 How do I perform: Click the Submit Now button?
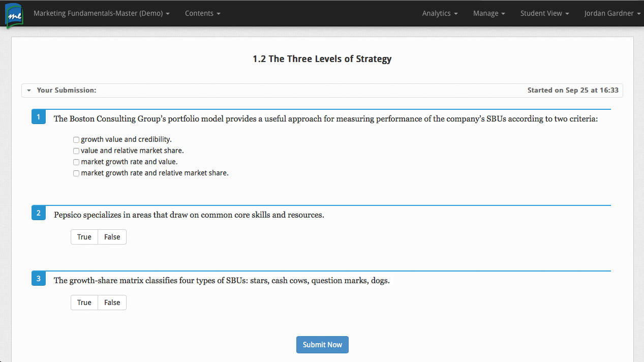point(322,344)
